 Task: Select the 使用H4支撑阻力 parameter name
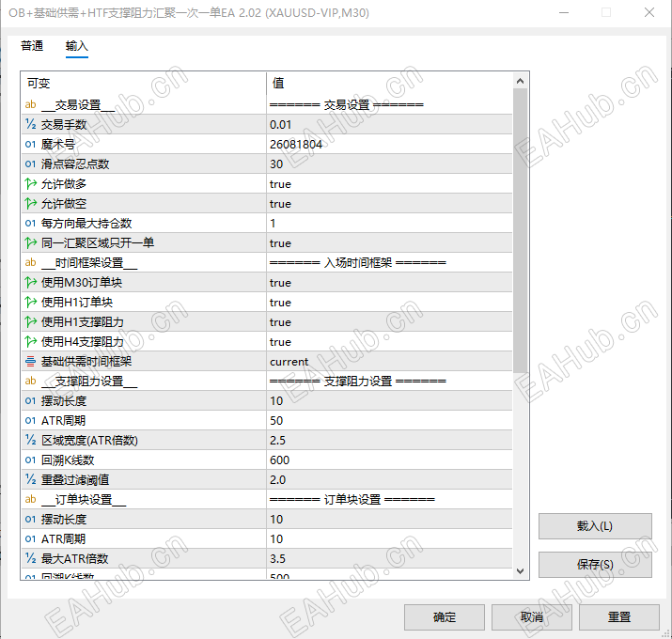(83, 341)
